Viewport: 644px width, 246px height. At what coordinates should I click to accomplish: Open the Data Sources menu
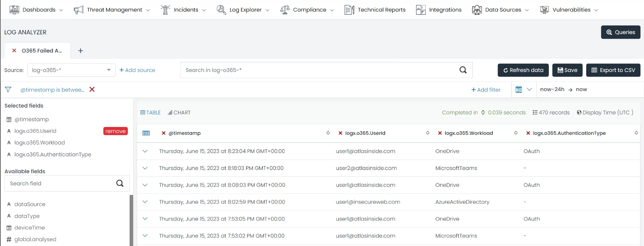(x=500, y=10)
